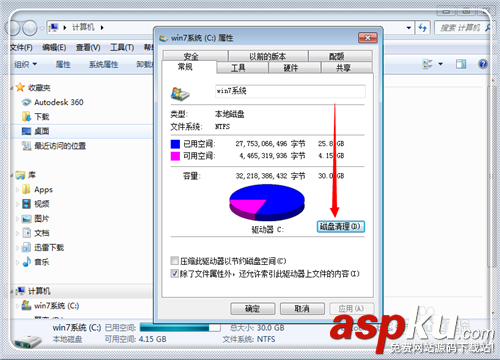
Task: Click the blue 已用空间 color swatch
Action: tap(175, 144)
